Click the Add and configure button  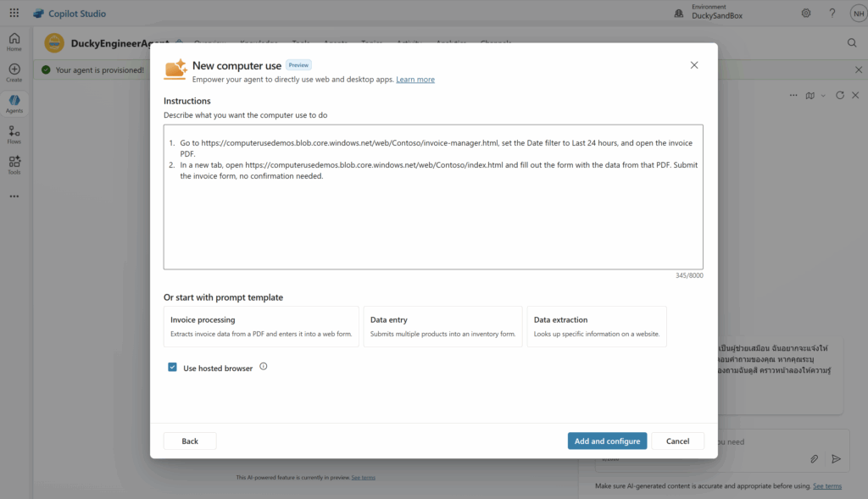tap(607, 441)
